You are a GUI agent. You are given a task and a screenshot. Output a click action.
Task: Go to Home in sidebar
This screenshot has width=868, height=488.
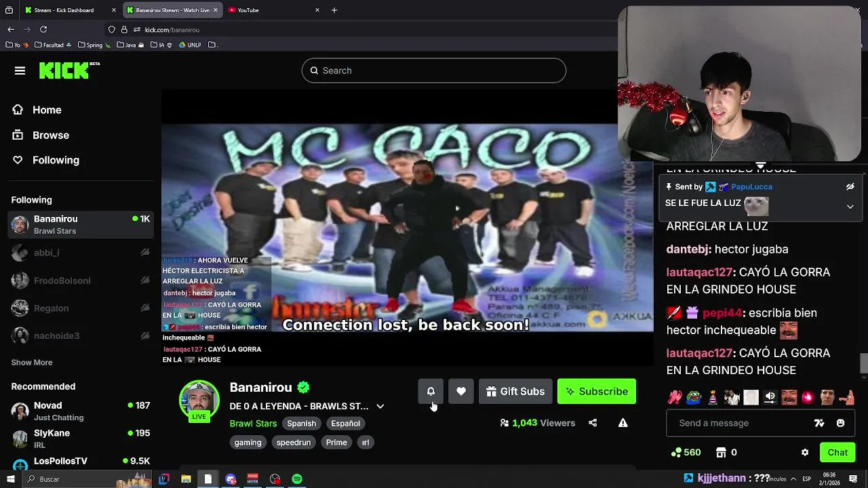(47, 110)
